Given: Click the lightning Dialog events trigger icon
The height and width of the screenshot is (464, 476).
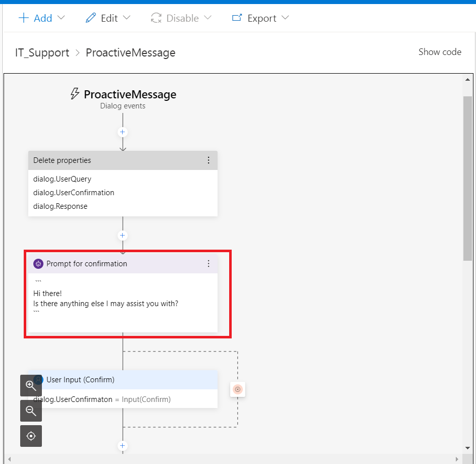Looking at the screenshot, I should (75, 94).
